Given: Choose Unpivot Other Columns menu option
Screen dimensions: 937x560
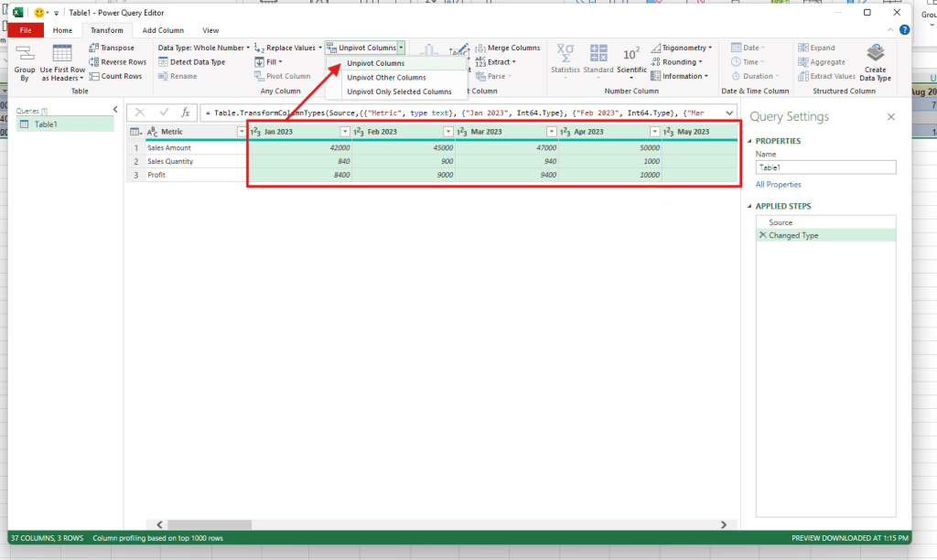Looking at the screenshot, I should (386, 78).
